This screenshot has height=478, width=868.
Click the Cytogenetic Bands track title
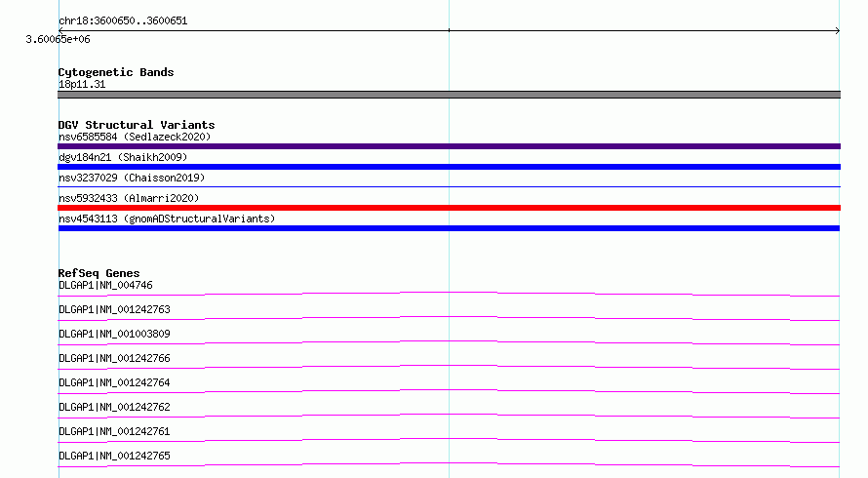(x=116, y=72)
